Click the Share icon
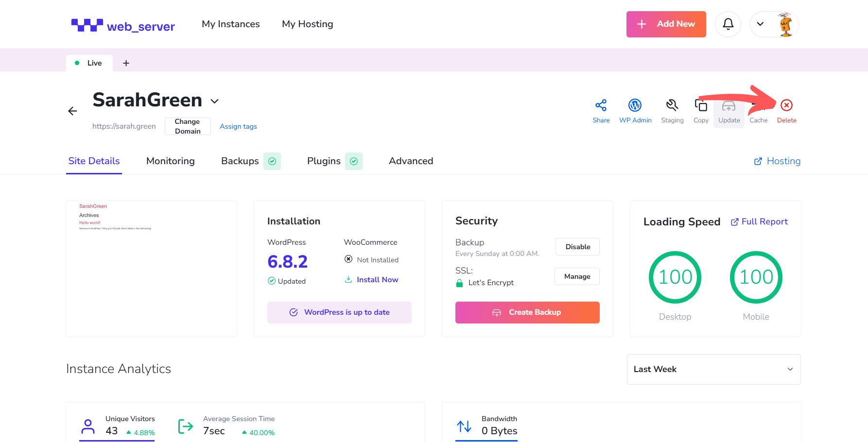Viewport: 868px width, 442px height. (x=601, y=105)
